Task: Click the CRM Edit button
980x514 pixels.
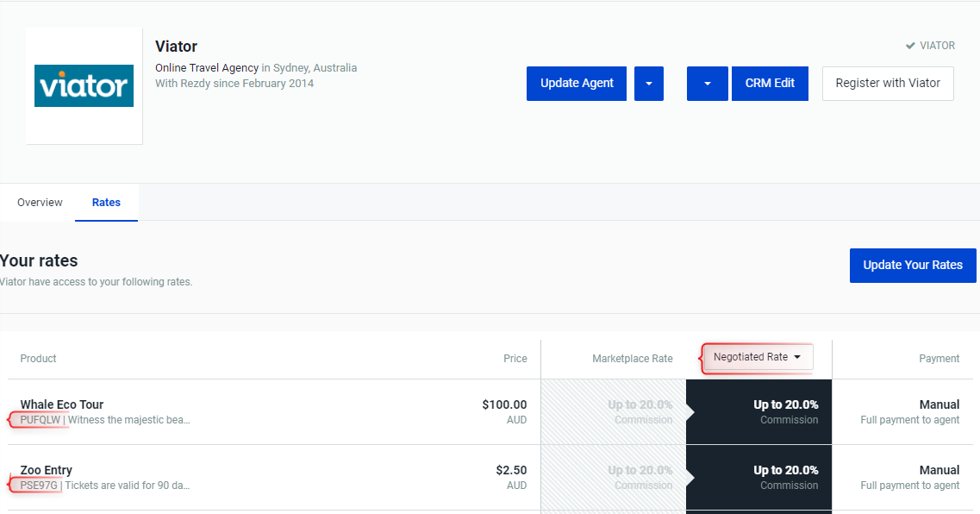Action: (770, 83)
